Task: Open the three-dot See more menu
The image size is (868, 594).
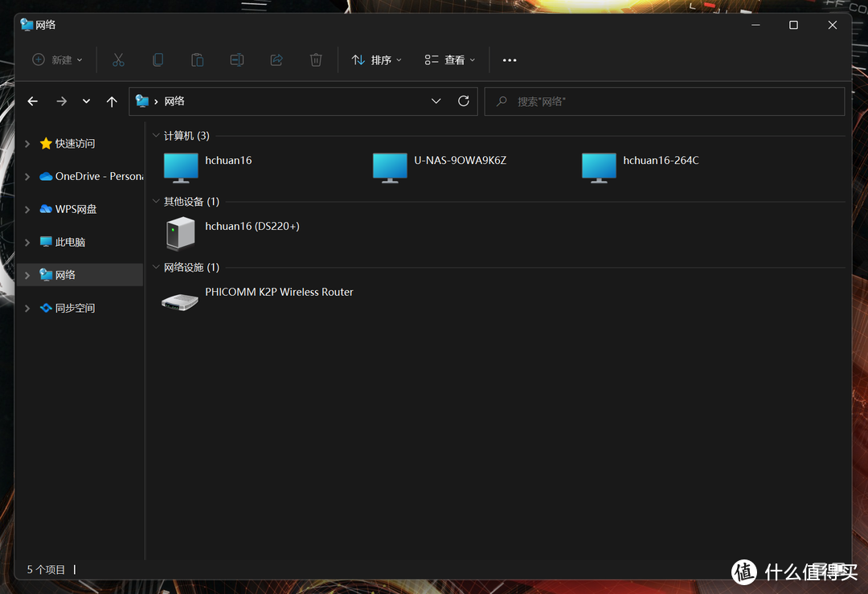Action: [x=510, y=59]
